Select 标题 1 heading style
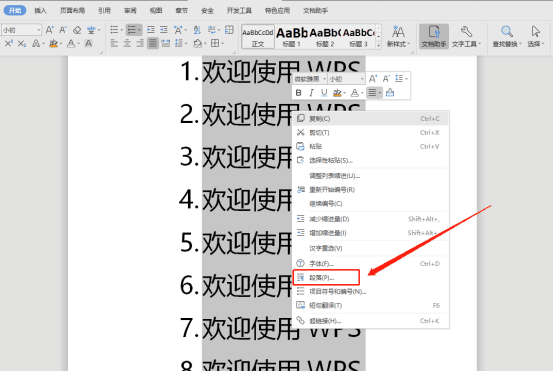 click(292, 36)
